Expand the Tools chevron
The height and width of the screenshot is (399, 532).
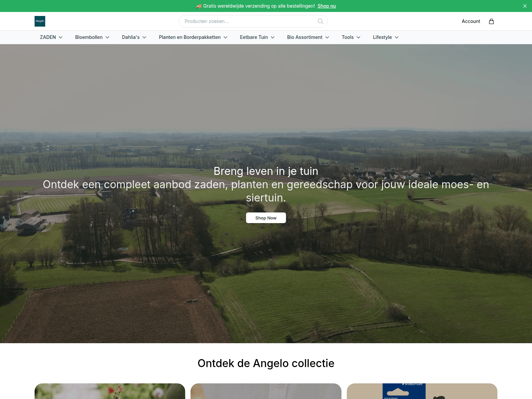pyautogui.click(x=358, y=37)
